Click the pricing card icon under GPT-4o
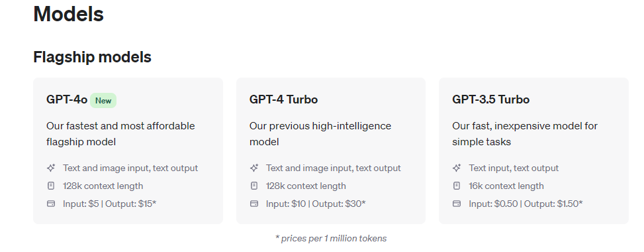This screenshot has height=252, width=644. point(51,204)
